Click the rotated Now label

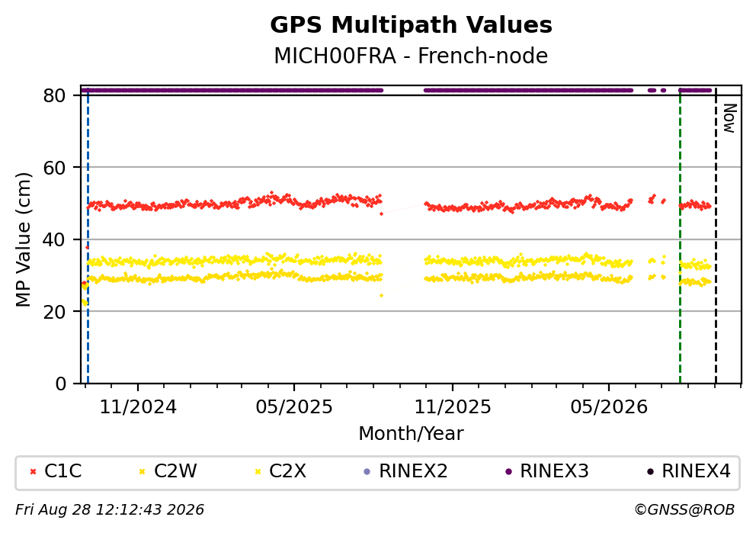[x=730, y=119]
